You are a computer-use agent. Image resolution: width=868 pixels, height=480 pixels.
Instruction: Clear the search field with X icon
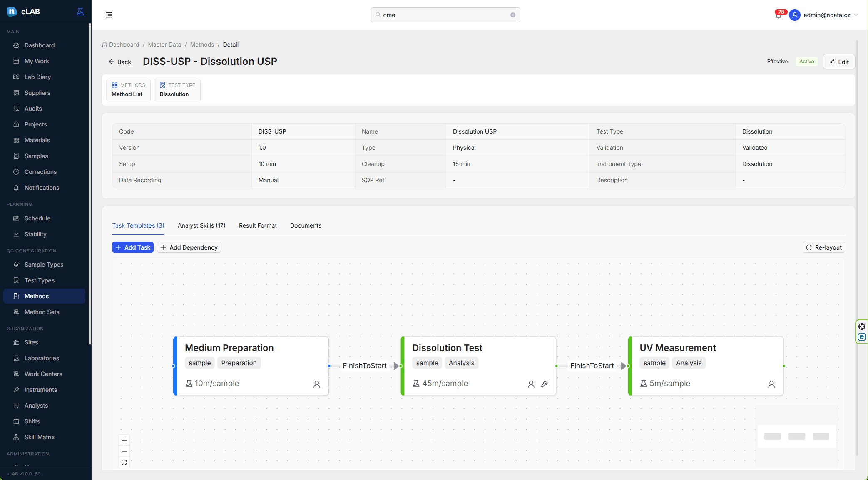(x=513, y=15)
